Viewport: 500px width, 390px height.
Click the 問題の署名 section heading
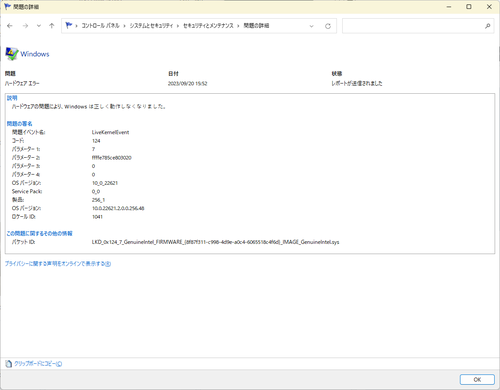(20, 124)
